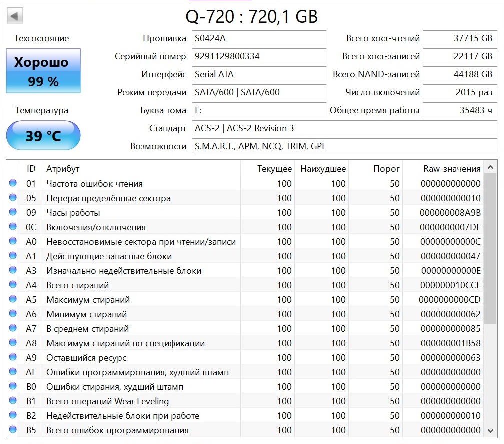This screenshot has width=504, height=444.
Task: Click the blue status orb for attribute A3
Action: pyautogui.click(x=13, y=270)
